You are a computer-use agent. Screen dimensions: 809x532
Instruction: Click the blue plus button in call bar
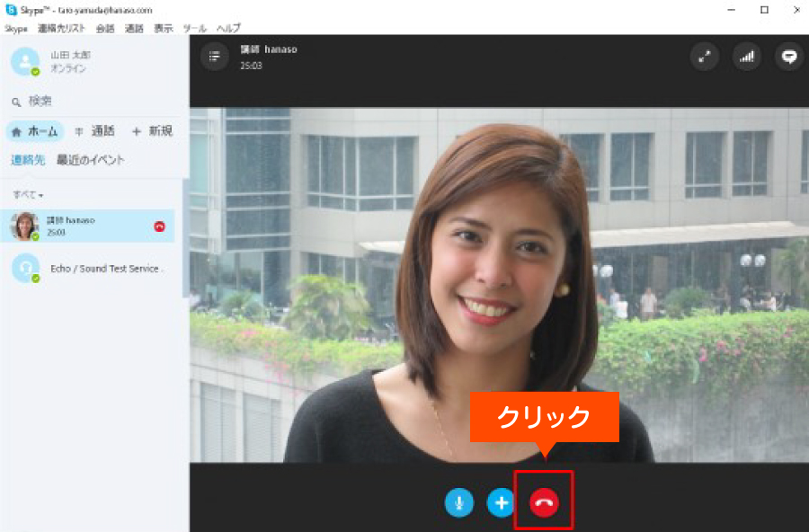(x=501, y=502)
